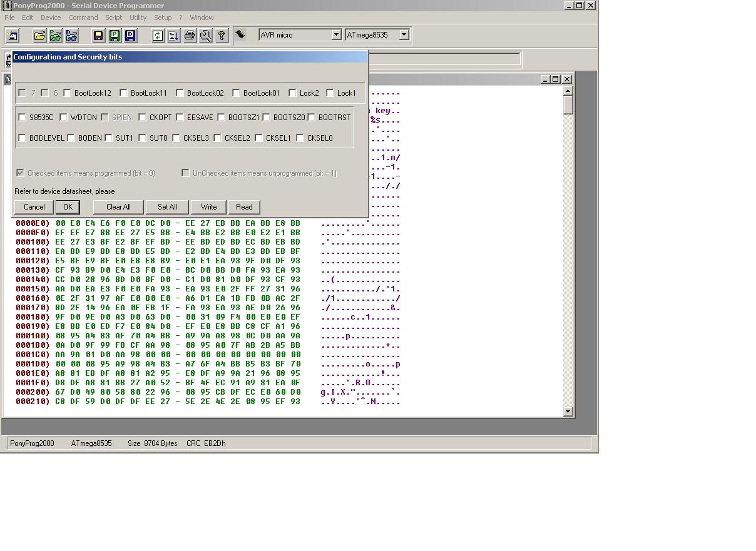The height and width of the screenshot is (551, 756).
Task: Toggle the BOOTSZ1 checkbox
Action: coord(221,117)
